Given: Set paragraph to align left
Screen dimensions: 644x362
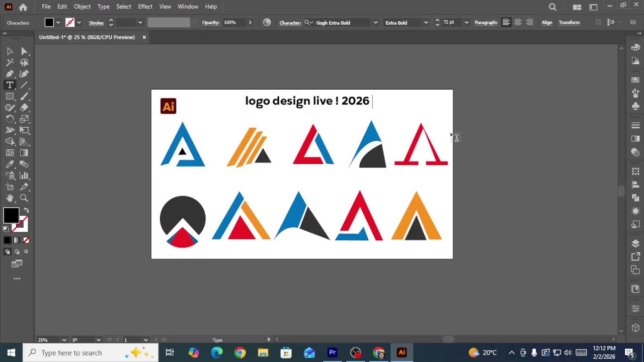Looking at the screenshot, I should [x=506, y=23].
